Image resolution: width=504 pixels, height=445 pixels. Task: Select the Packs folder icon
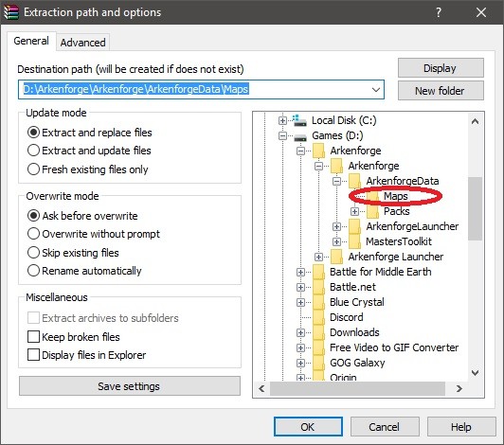[x=372, y=211]
